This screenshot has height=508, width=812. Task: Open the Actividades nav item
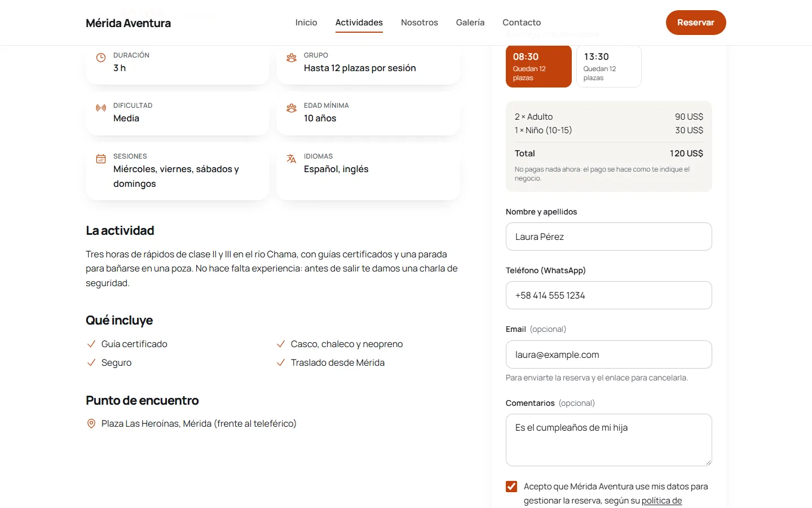[x=359, y=23]
